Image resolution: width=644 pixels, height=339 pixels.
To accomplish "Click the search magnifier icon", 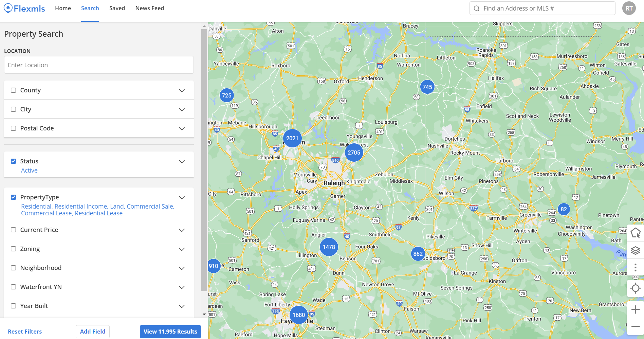I will (477, 8).
